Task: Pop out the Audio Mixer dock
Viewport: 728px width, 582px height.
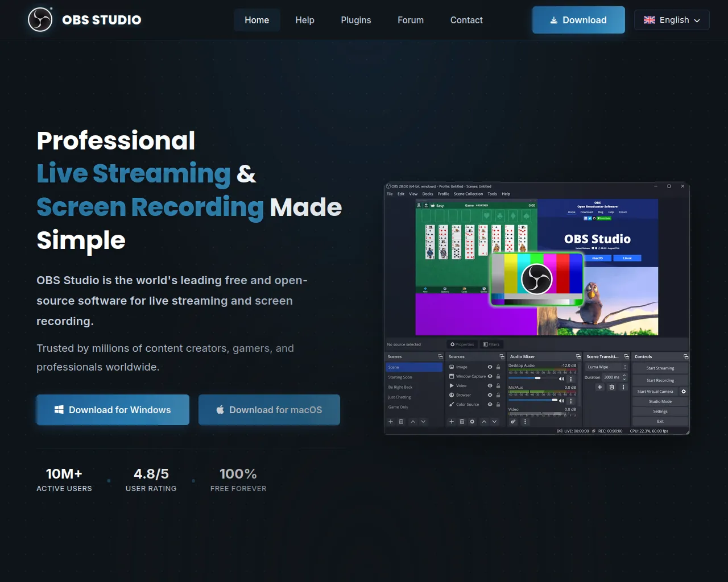Action: [x=578, y=356]
